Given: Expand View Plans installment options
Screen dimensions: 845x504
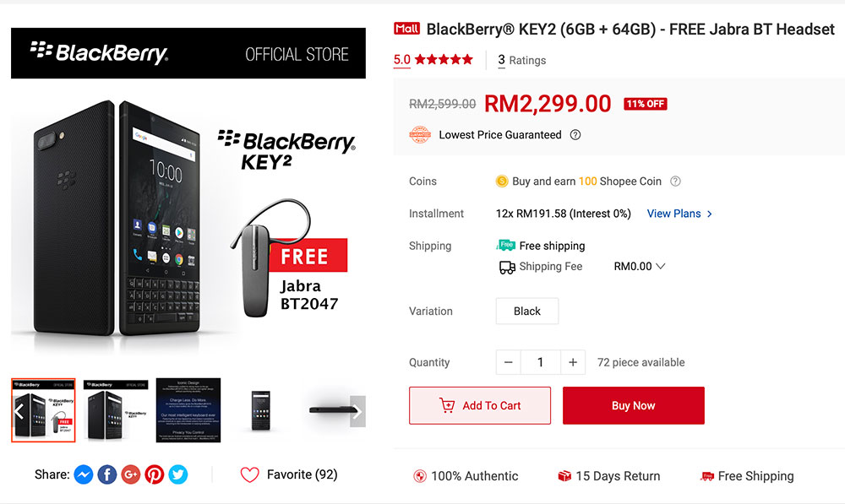Looking at the screenshot, I should pyautogui.click(x=679, y=214).
